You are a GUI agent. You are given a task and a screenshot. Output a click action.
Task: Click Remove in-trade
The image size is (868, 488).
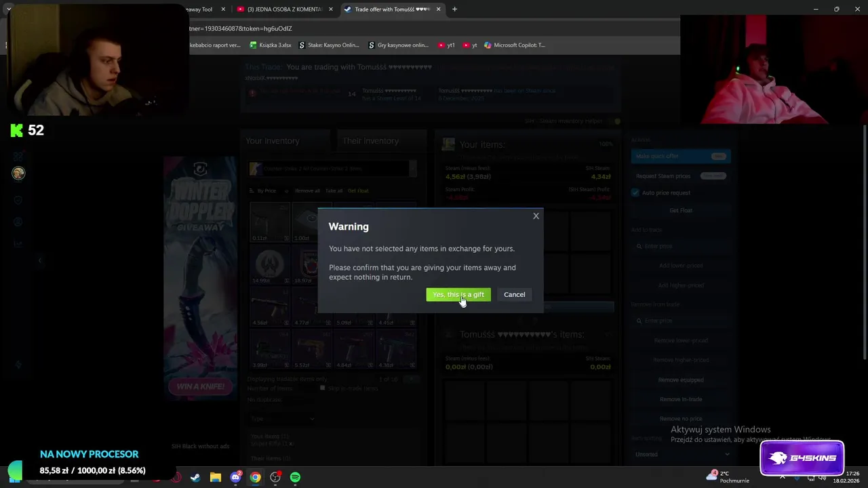click(681, 399)
